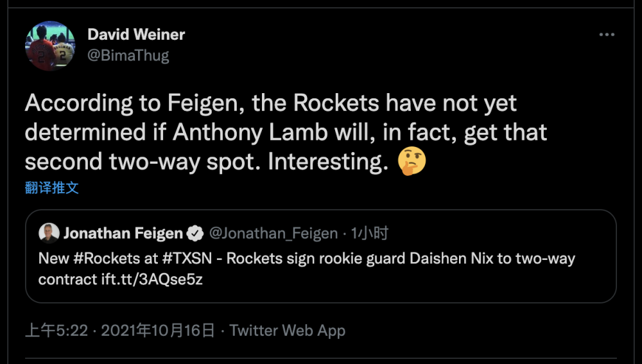Click Jonathan Feigen's small profile avatar

48,233
